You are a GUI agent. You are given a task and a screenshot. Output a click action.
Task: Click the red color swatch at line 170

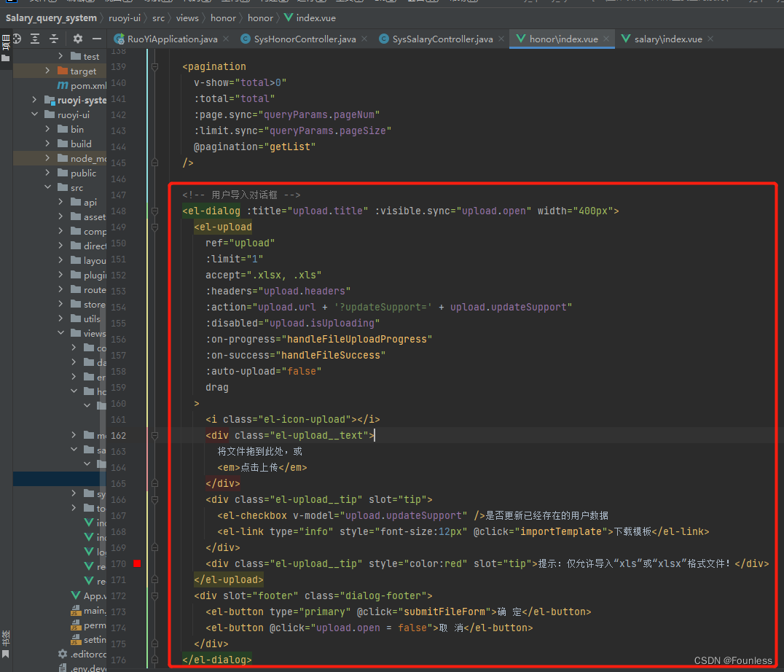137,563
